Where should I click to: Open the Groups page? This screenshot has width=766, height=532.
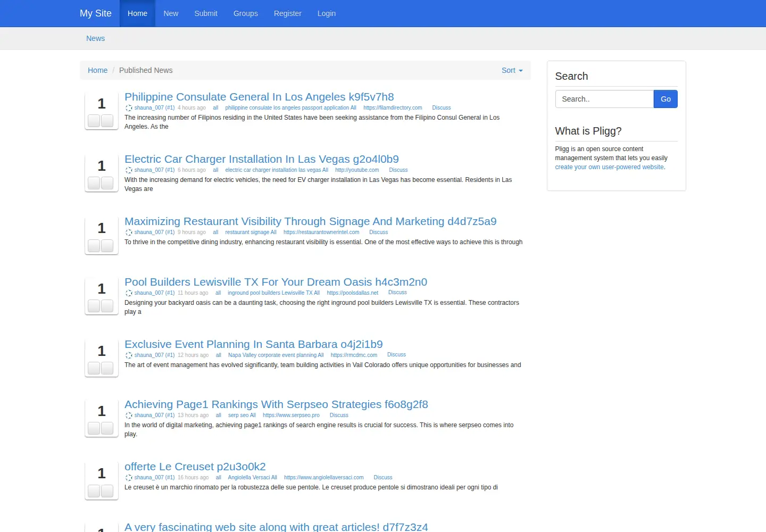point(246,13)
